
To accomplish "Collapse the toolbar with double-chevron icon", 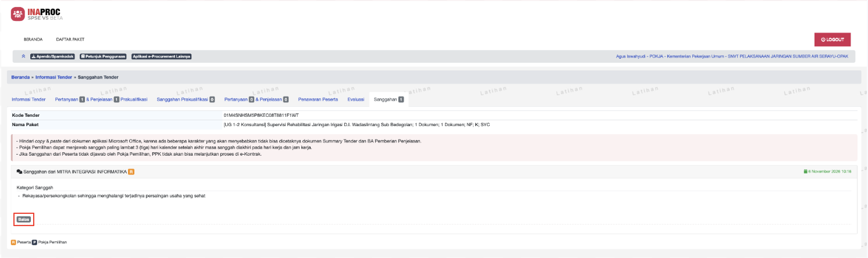I will (x=23, y=56).
